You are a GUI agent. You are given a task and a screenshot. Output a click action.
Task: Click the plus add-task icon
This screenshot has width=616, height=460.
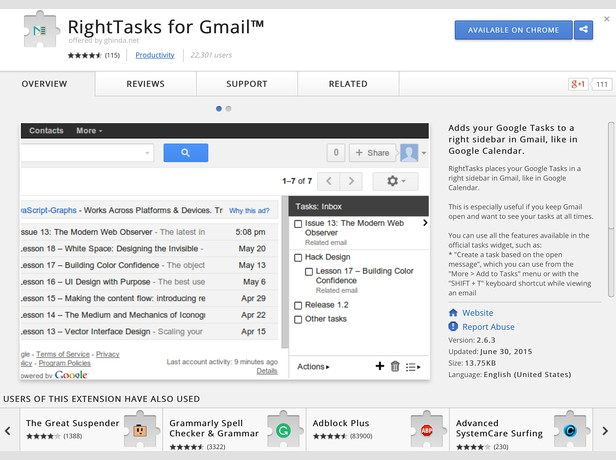point(380,366)
